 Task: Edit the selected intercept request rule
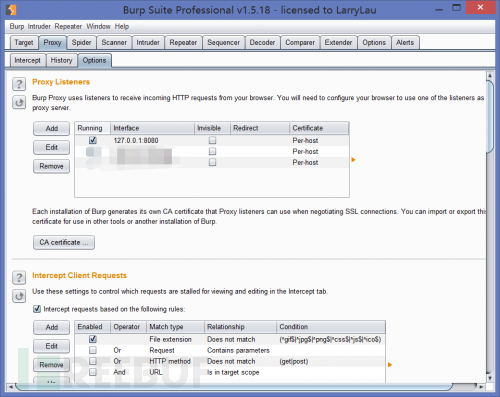click(52, 346)
